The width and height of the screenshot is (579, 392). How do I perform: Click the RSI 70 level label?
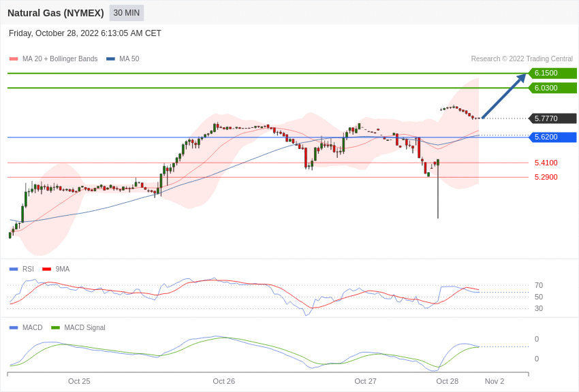pyautogui.click(x=538, y=285)
